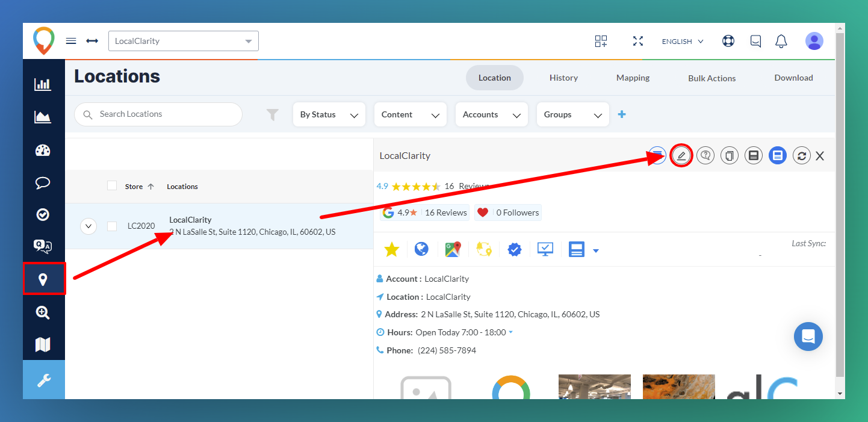Open the magnifier-plus search sidebar icon
The image size is (868, 422).
point(43,312)
